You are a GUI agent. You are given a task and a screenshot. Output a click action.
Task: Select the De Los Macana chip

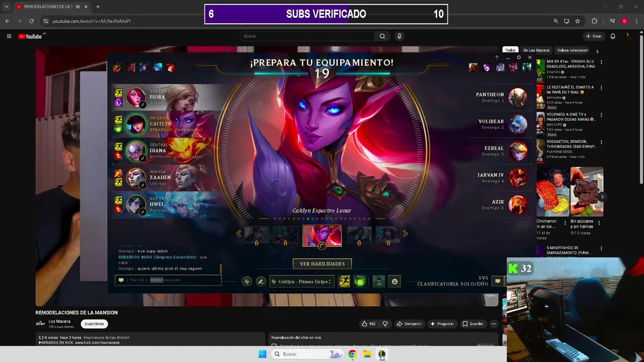(536, 50)
